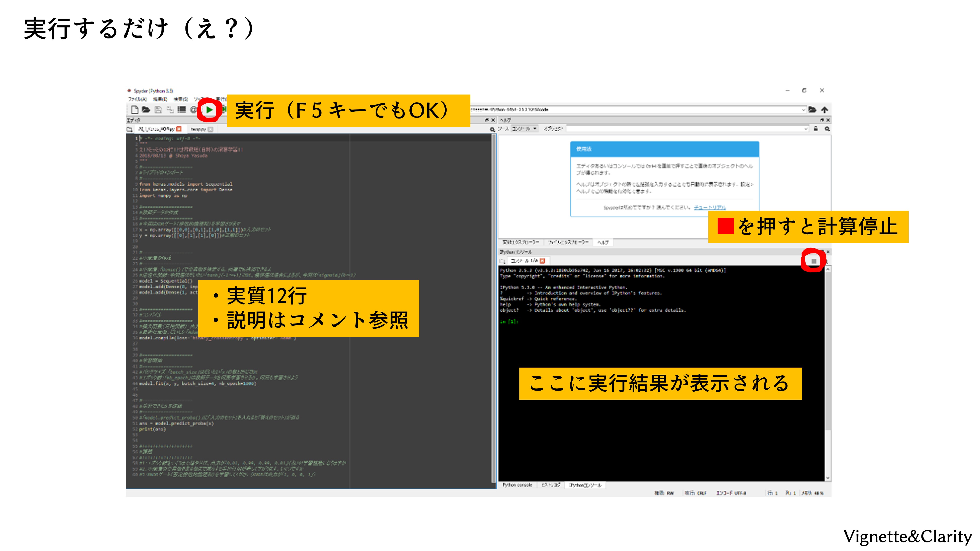Open the Edit (編集) menu
Viewport: 980px width, 551px height.
(160, 99)
